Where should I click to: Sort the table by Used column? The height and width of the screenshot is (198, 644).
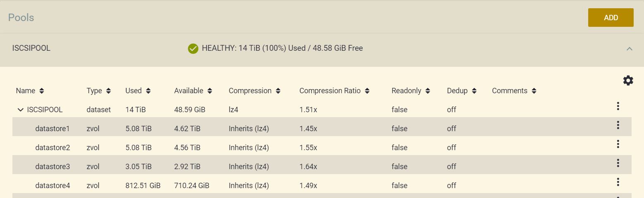coord(138,91)
